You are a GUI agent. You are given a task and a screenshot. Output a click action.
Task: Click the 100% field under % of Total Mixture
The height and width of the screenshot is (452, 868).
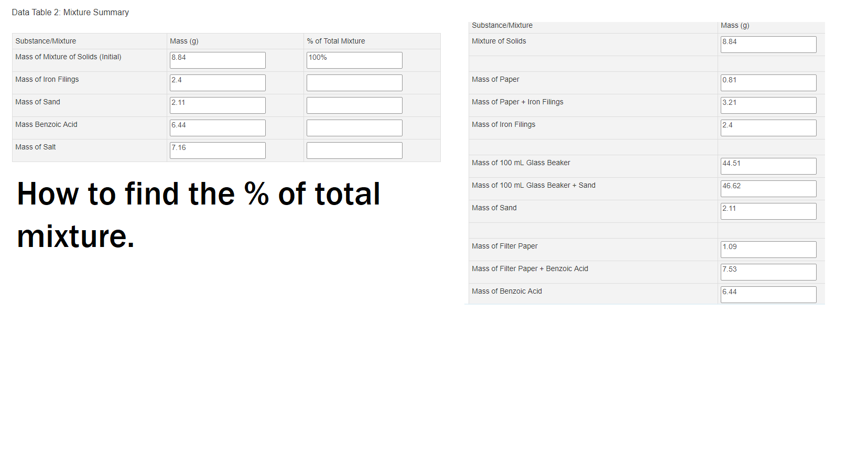point(354,60)
